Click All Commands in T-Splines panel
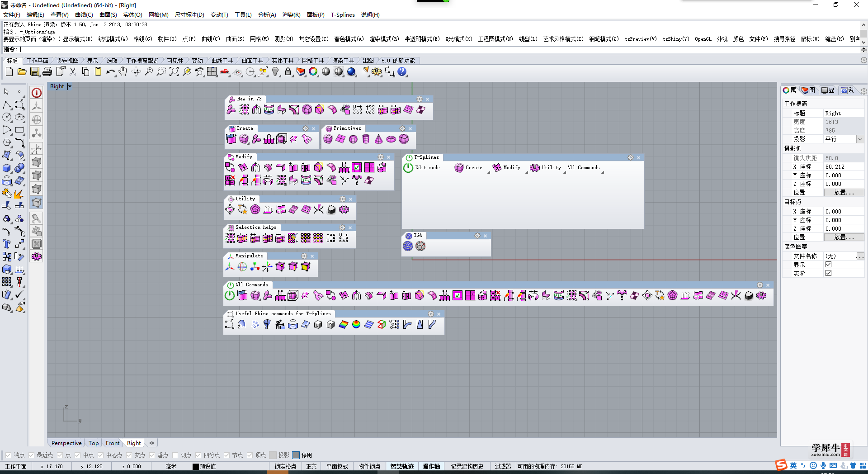The width and height of the screenshot is (868, 474). click(x=583, y=167)
